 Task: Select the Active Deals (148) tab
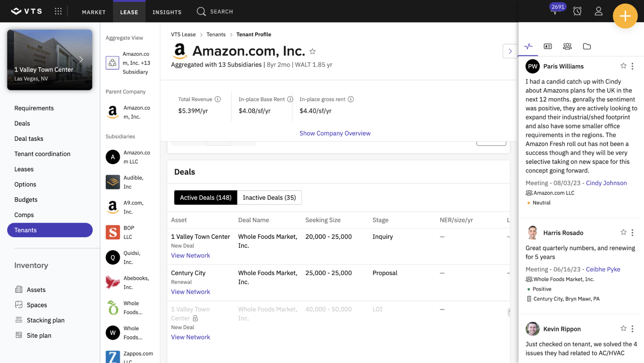pos(205,198)
